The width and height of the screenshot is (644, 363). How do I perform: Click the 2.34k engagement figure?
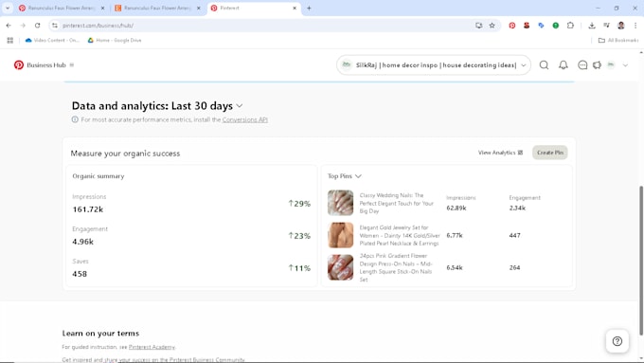click(517, 208)
